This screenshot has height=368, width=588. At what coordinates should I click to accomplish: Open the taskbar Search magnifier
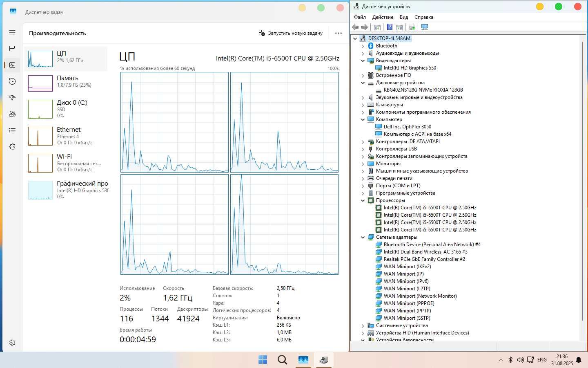(x=282, y=360)
